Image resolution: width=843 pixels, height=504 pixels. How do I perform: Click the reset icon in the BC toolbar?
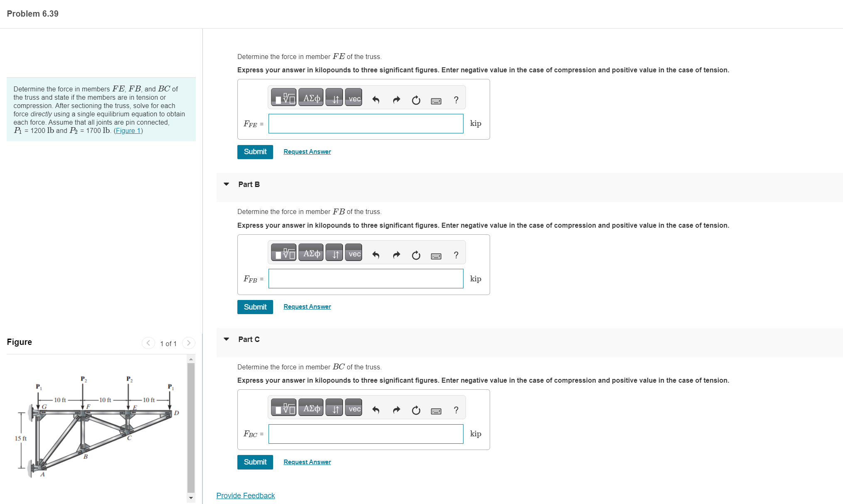[x=416, y=411]
